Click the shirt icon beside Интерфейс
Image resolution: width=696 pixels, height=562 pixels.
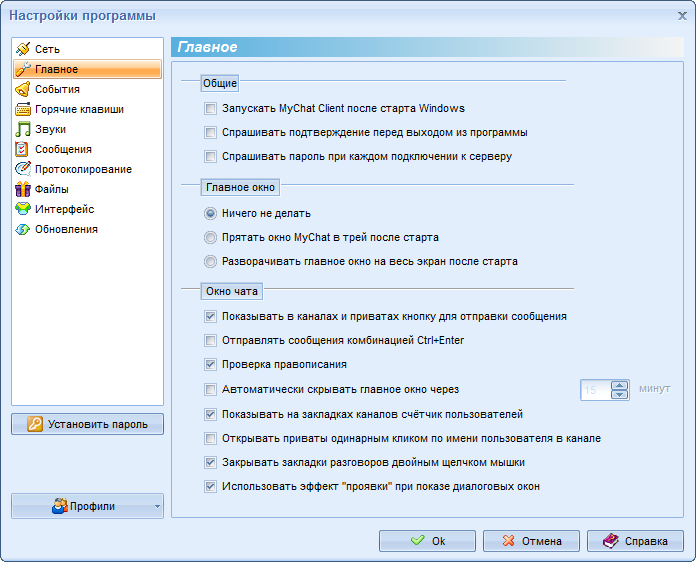pyautogui.click(x=23, y=209)
